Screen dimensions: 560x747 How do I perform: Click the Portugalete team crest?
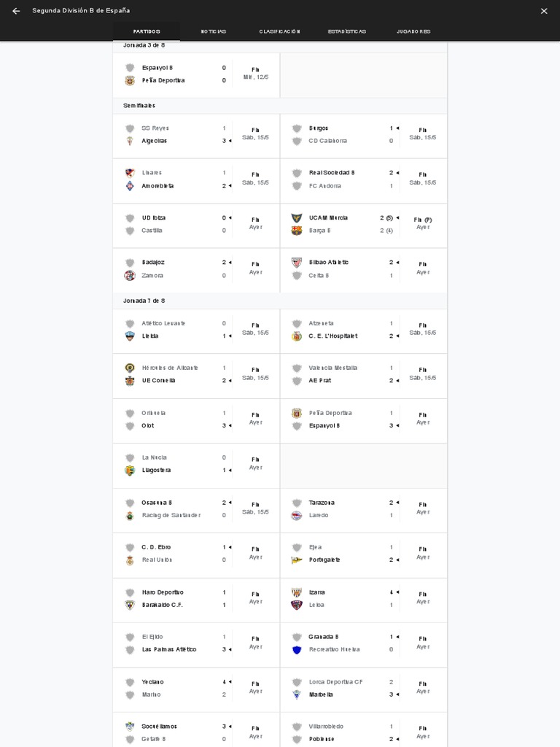[x=297, y=560]
